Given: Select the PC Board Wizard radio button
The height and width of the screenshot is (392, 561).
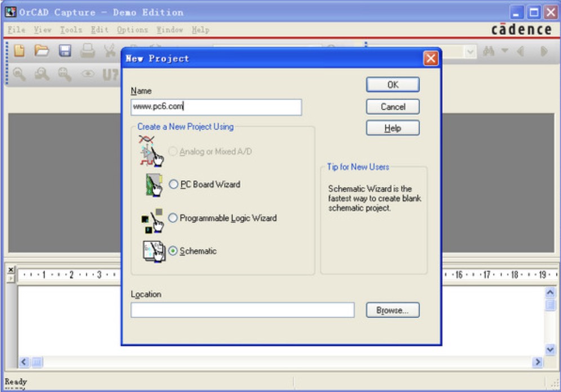Looking at the screenshot, I should (x=173, y=185).
